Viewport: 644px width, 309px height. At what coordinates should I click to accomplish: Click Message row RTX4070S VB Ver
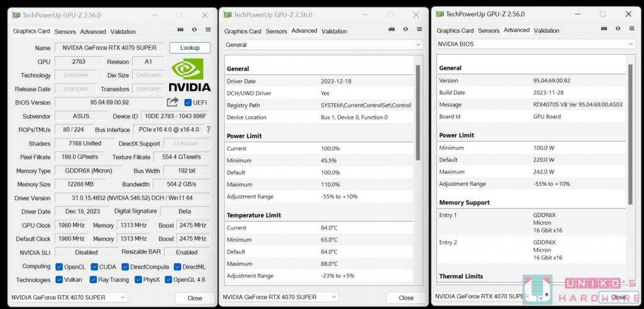pos(531,104)
